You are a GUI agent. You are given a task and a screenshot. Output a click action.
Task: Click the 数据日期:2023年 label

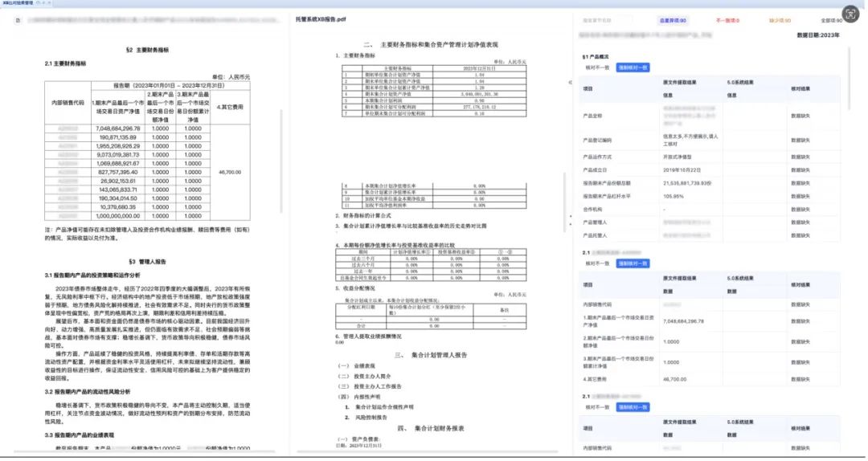pos(817,35)
